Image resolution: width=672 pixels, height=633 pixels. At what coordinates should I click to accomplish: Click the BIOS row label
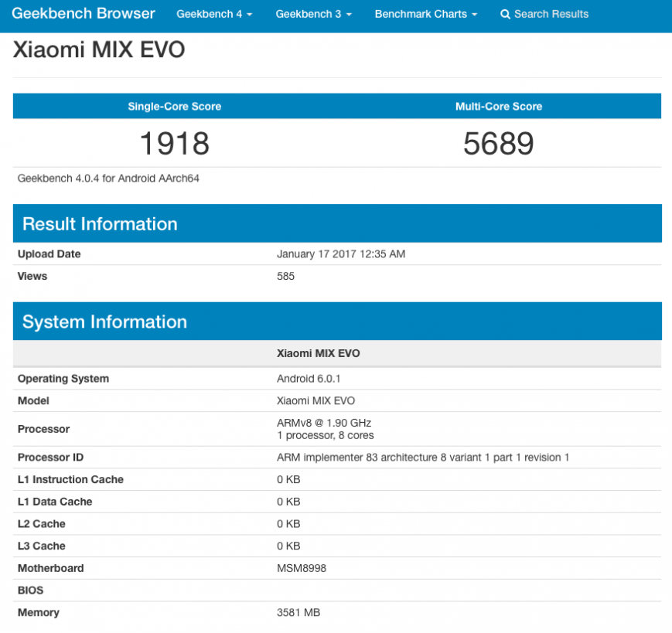point(30,590)
